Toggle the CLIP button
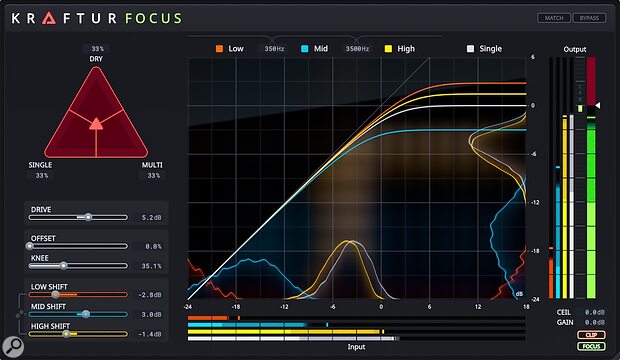Screen dimensions: 620x360 (591, 335)
